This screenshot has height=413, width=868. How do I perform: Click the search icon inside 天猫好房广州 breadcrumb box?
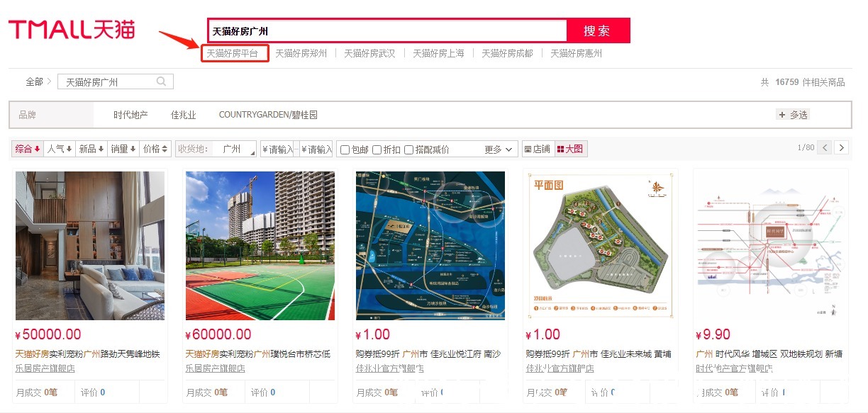click(161, 81)
